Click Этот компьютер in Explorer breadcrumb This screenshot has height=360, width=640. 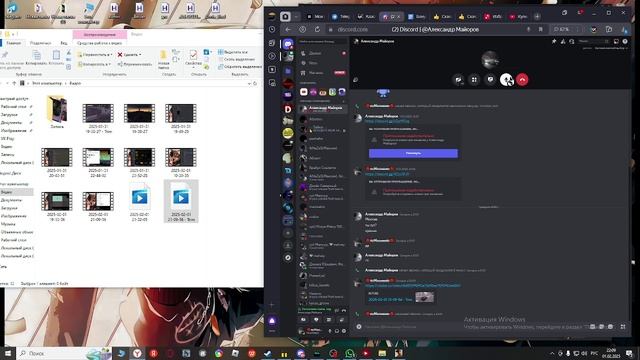[x=47, y=83]
